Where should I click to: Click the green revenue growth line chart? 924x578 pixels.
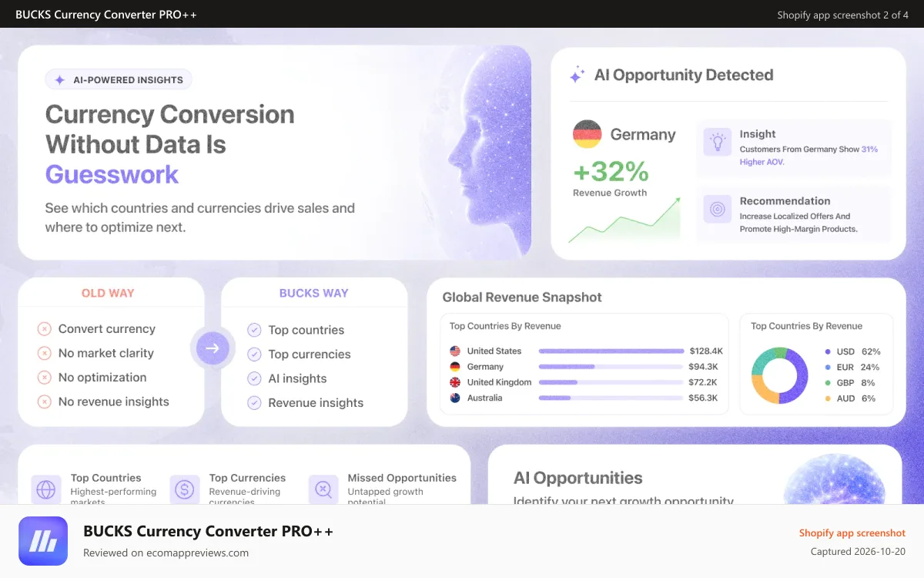624,220
